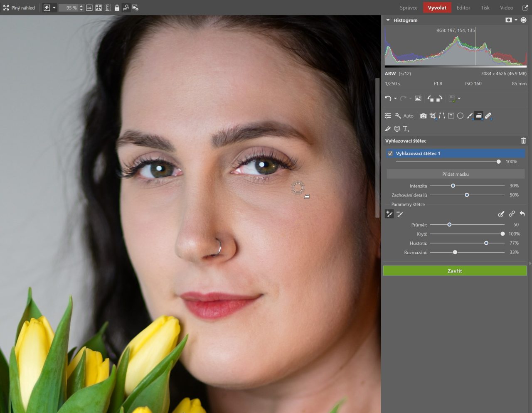This screenshot has height=413, width=532.
Task: Click the camera icon in the toolbar
Action: coord(423,116)
